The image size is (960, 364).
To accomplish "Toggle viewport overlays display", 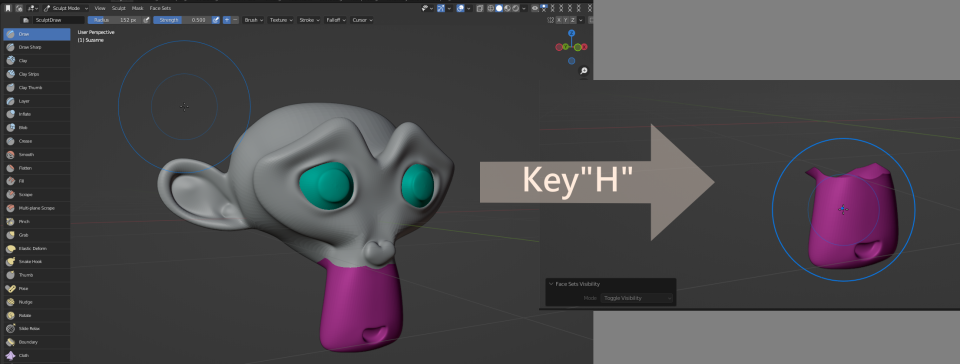I will [460, 9].
